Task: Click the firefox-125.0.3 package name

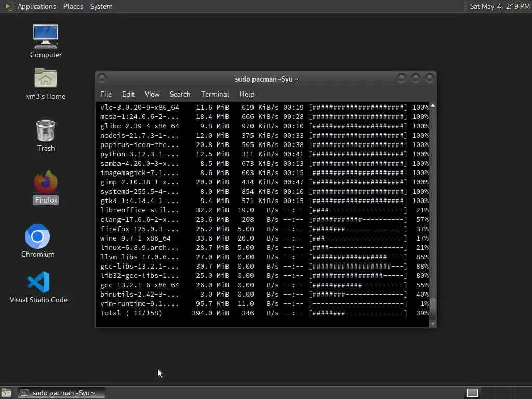Action: 139,229
